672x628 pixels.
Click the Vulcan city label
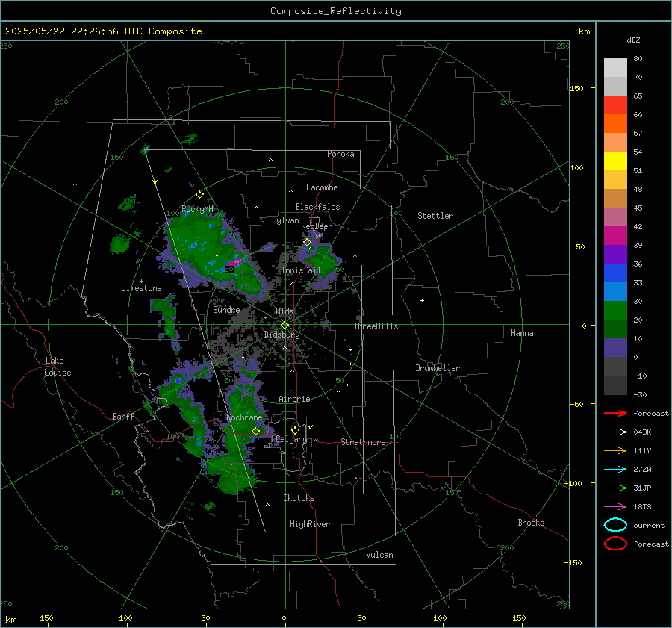tap(379, 555)
